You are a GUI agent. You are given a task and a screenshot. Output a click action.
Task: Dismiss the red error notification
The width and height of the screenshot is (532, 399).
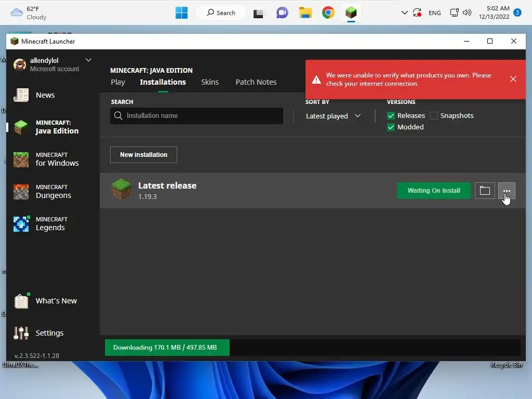click(x=513, y=79)
